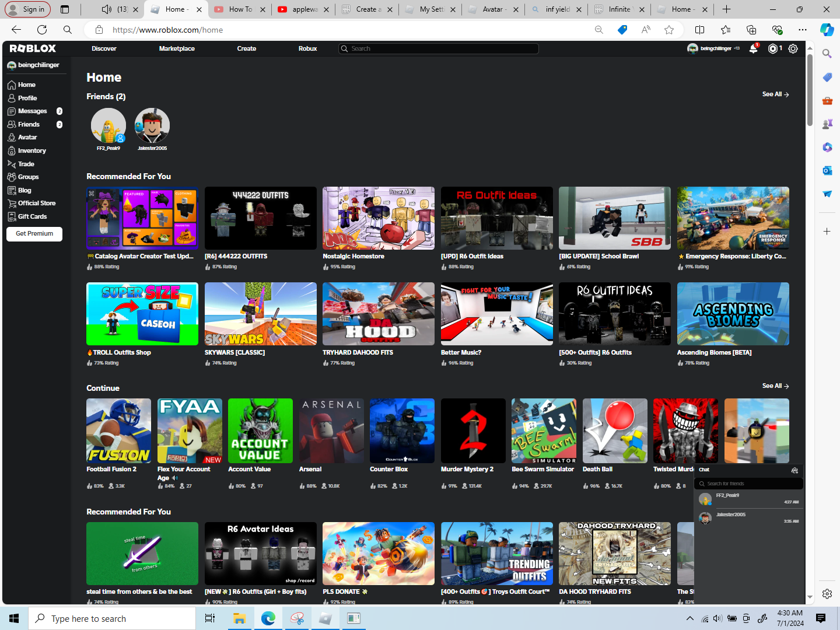Viewport: 840px width, 630px height.
Task: Open the Read aloud icon in address bar
Action: [x=646, y=30]
